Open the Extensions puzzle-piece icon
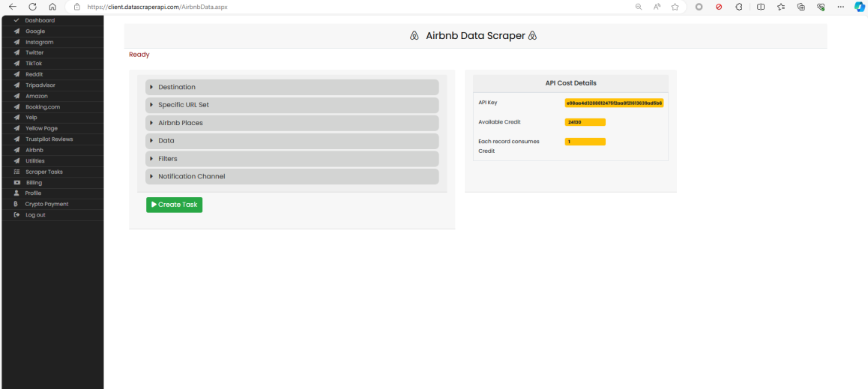Screen dimensions: 868x389 (738, 7)
